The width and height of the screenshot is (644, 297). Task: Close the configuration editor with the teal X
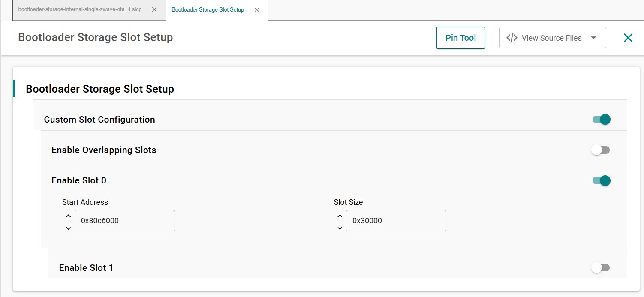tap(628, 38)
